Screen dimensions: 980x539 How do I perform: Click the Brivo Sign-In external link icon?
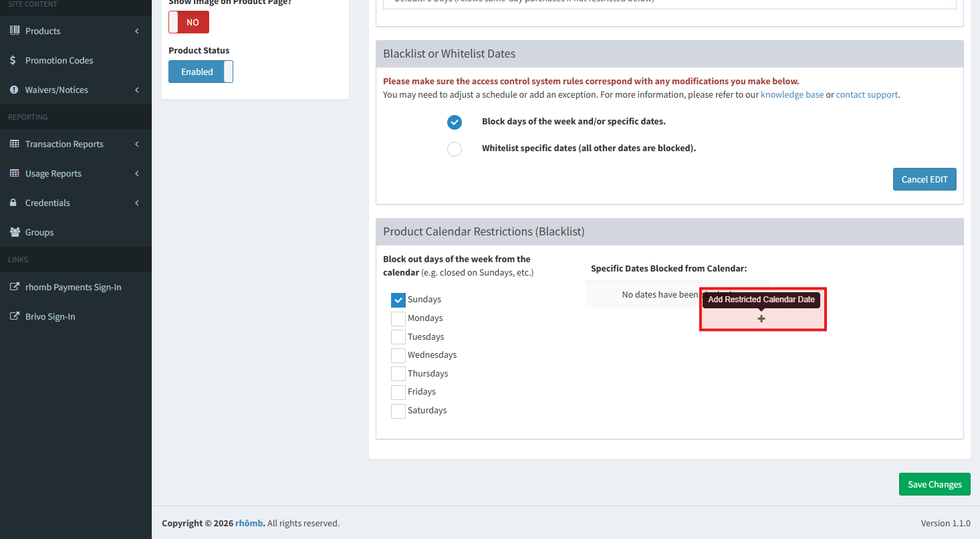[x=14, y=316]
